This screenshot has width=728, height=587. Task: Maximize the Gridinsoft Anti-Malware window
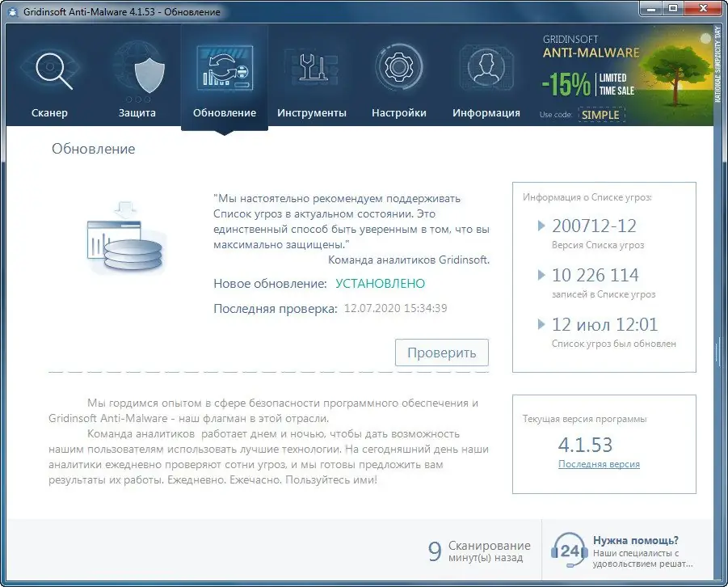673,9
